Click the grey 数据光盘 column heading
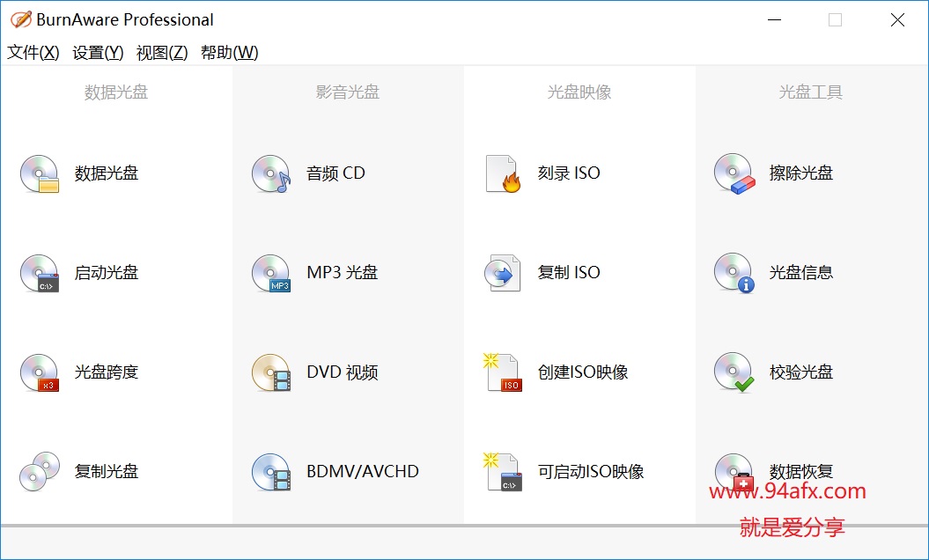 (116, 92)
